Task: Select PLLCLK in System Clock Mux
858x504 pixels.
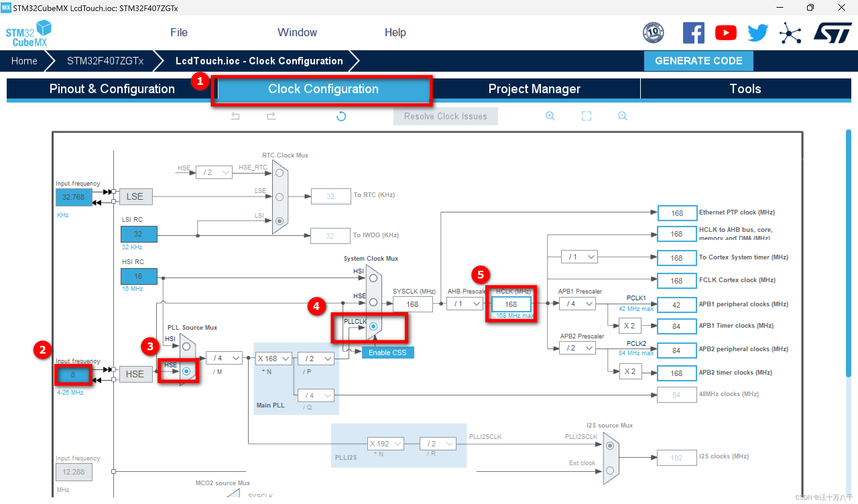Action: (x=373, y=326)
